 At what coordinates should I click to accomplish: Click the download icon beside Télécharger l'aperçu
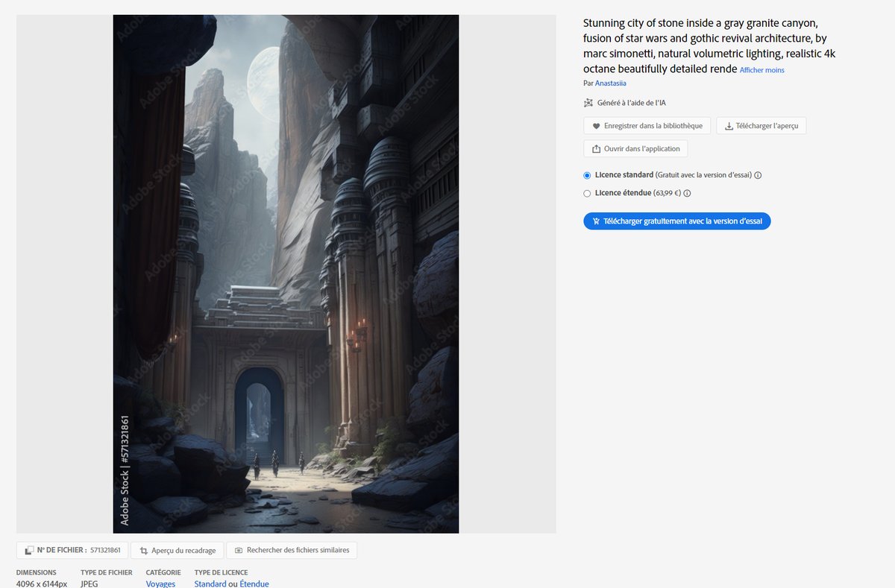[x=729, y=126]
